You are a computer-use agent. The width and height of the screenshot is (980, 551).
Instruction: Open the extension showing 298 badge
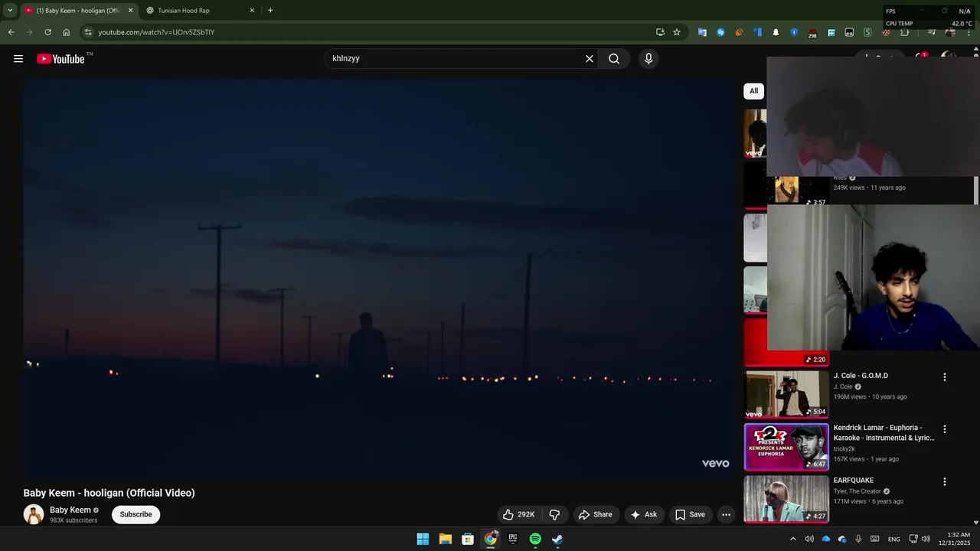tap(812, 33)
